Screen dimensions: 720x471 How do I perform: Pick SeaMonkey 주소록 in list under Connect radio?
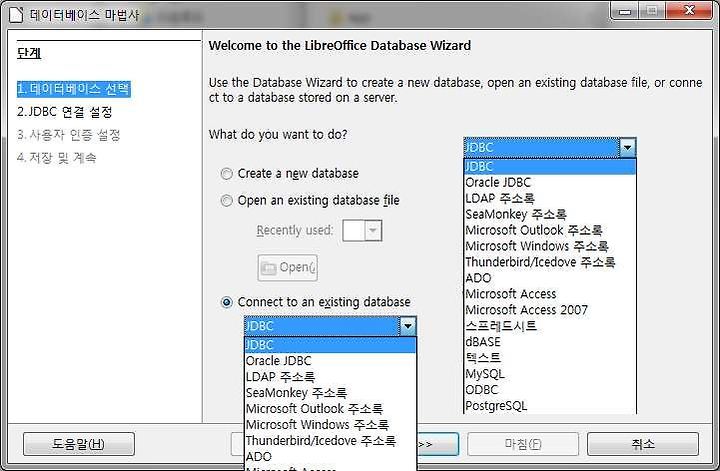point(330,393)
